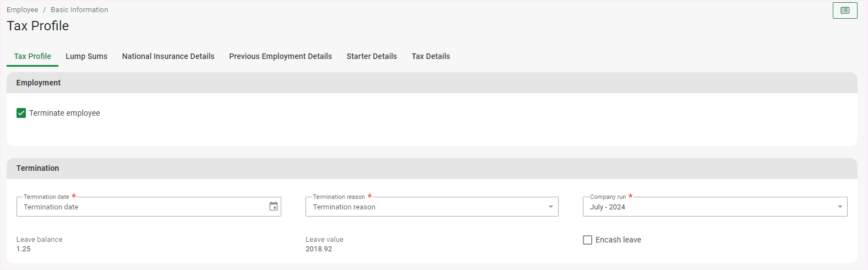Click the Employment section header
This screenshot has width=868, height=270.
39,83
